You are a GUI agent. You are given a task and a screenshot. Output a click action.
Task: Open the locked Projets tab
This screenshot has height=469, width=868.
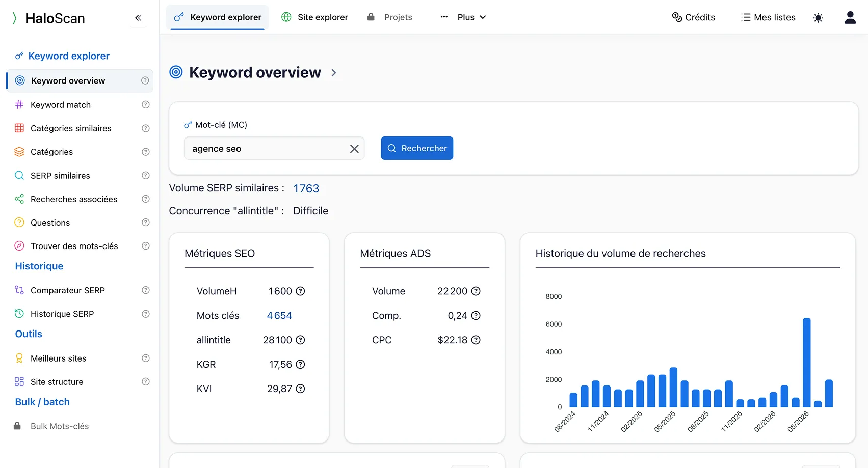[x=390, y=17]
